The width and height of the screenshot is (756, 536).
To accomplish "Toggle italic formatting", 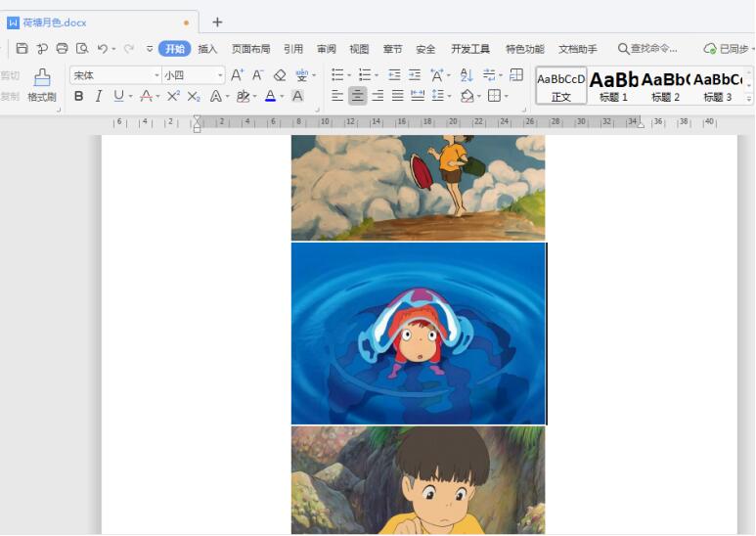I will (99, 96).
